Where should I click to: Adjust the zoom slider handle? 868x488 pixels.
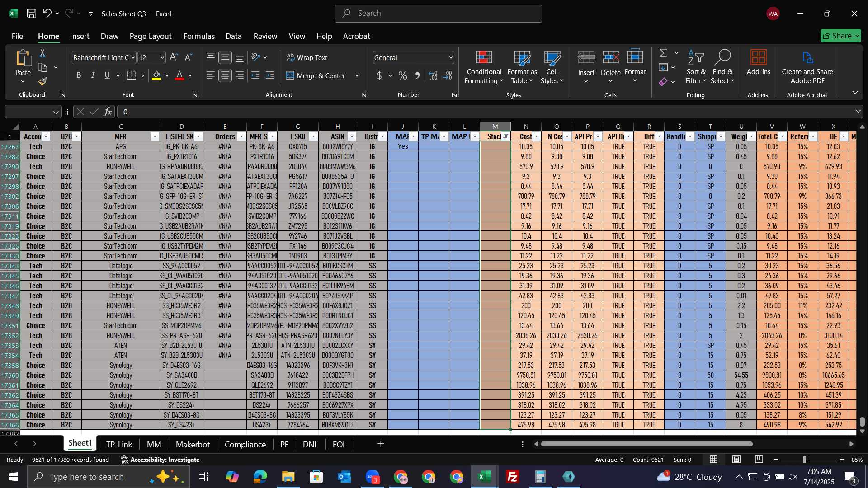coord(805,460)
